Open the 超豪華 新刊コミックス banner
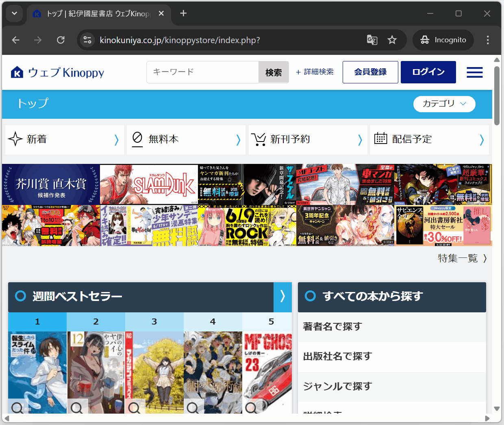The height and width of the screenshot is (425, 504). (443, 184)
